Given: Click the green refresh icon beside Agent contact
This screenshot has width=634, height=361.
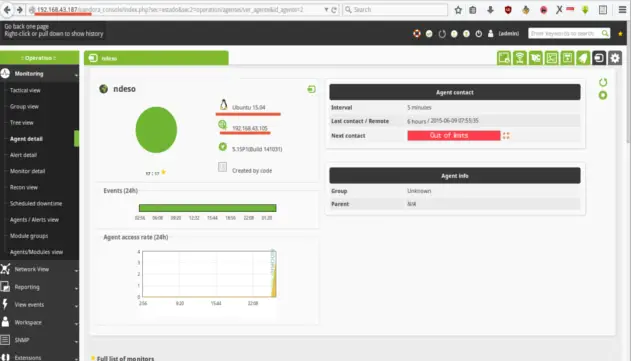Looking at the screenshot, I should [x=603, y=82].
